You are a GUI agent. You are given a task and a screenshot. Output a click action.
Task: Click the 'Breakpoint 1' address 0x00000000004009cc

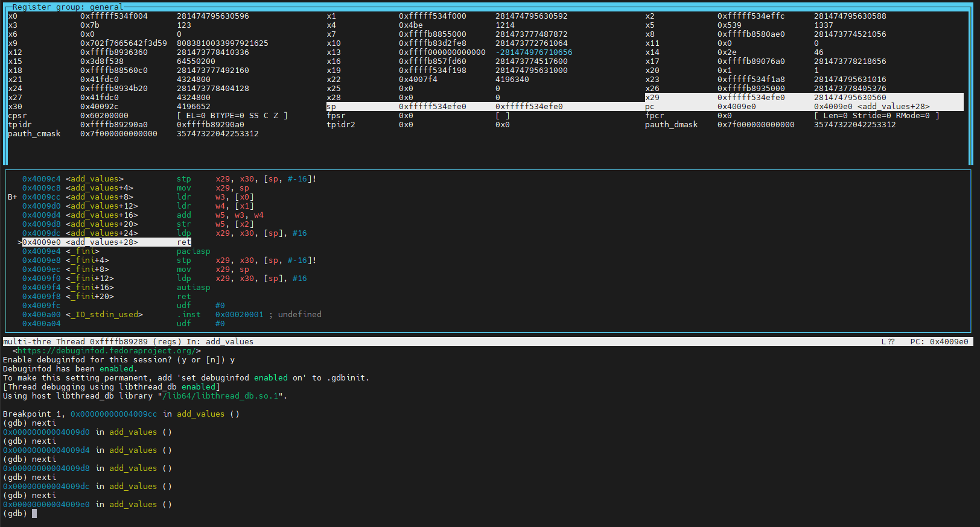point(113,414)
